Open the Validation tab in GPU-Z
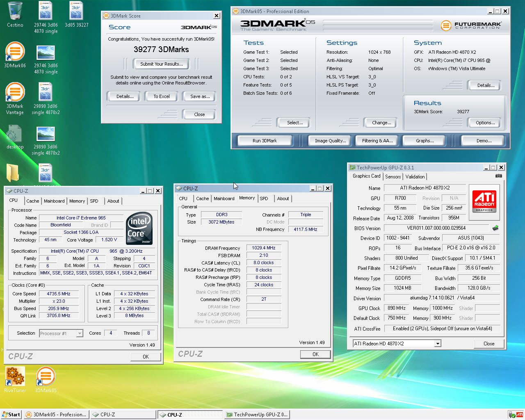 415,177
